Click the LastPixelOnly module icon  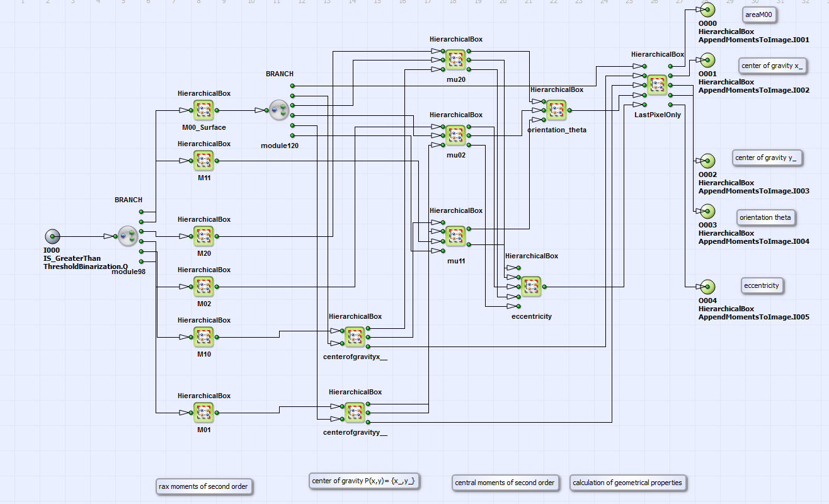657,85
